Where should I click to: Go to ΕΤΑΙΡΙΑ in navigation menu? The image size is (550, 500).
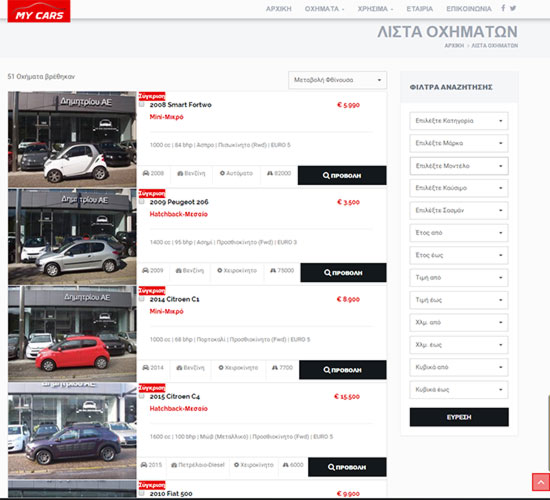(x=420, y=9)
